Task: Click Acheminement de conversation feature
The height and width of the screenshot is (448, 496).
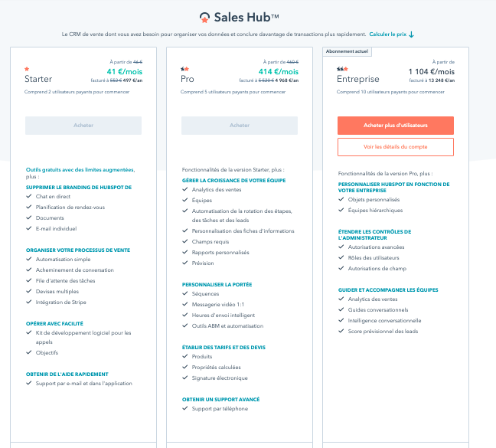Action: [x=75, y=270]
